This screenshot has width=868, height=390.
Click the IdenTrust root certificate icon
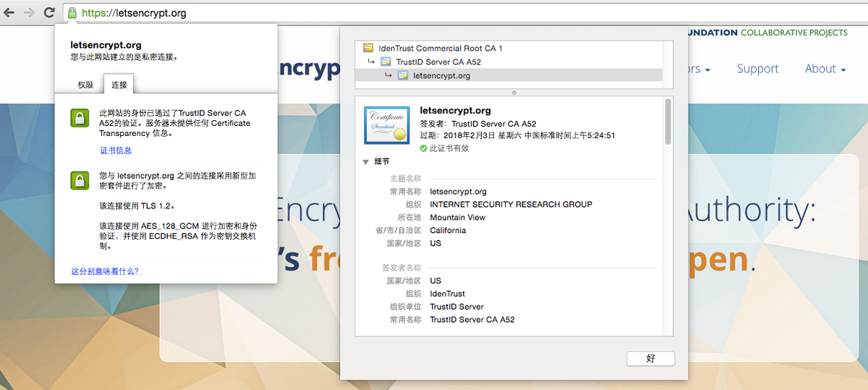368,48
